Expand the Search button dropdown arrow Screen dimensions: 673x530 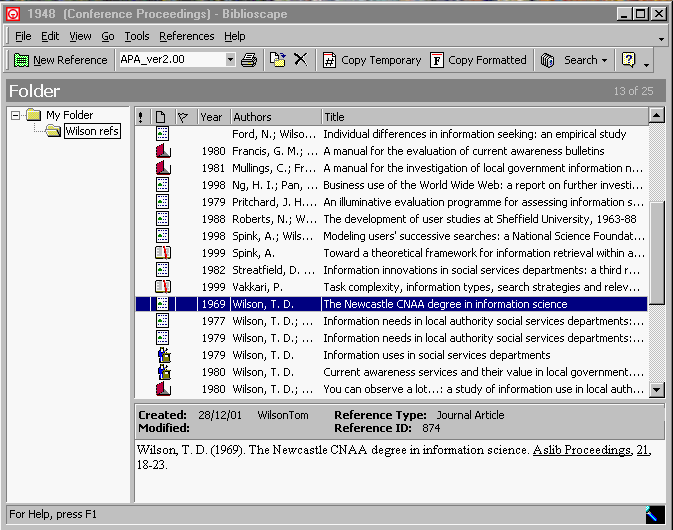pyautogui.click(x=604, y=61)
